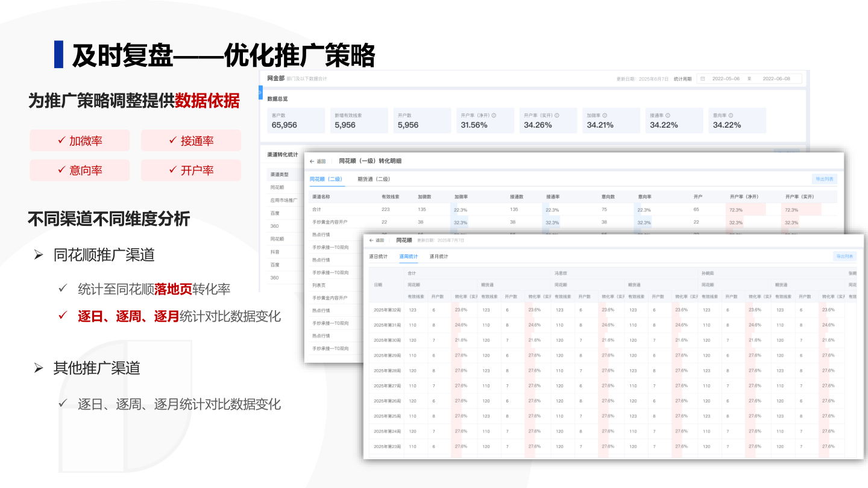Click the back arrow in 同花顺（一级）转化明细 panel
The height and width of the screenshot is (488, 868).
tap(312, 161)
